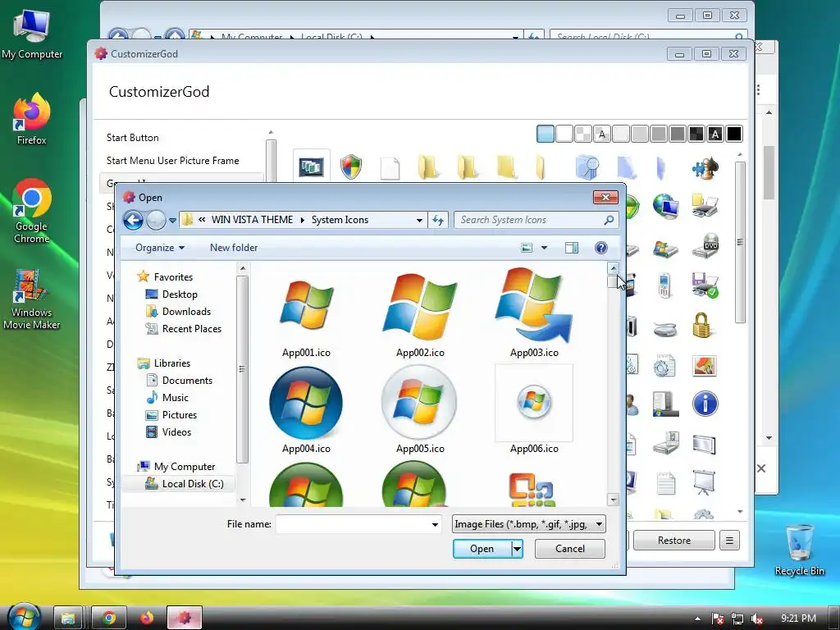This screenshot has width=840, height=630.
Task: Select the puzzle and chess piece icon
Action: 705,167
